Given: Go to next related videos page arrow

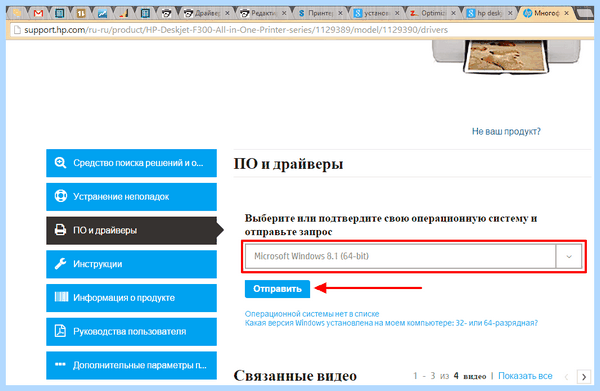Looking at the screenshot, I should (x=584, y=376).
